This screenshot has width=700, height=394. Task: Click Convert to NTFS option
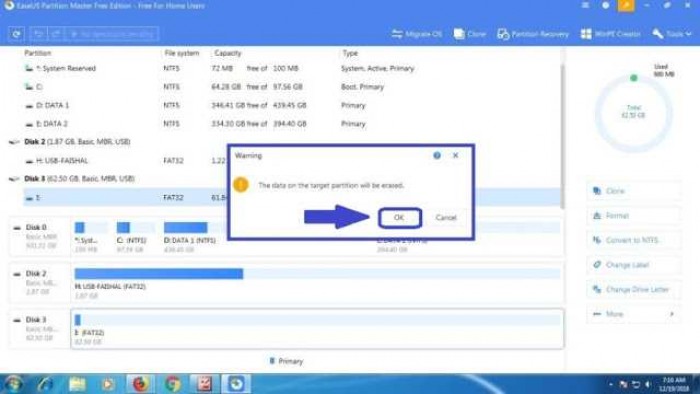[634, 240]
